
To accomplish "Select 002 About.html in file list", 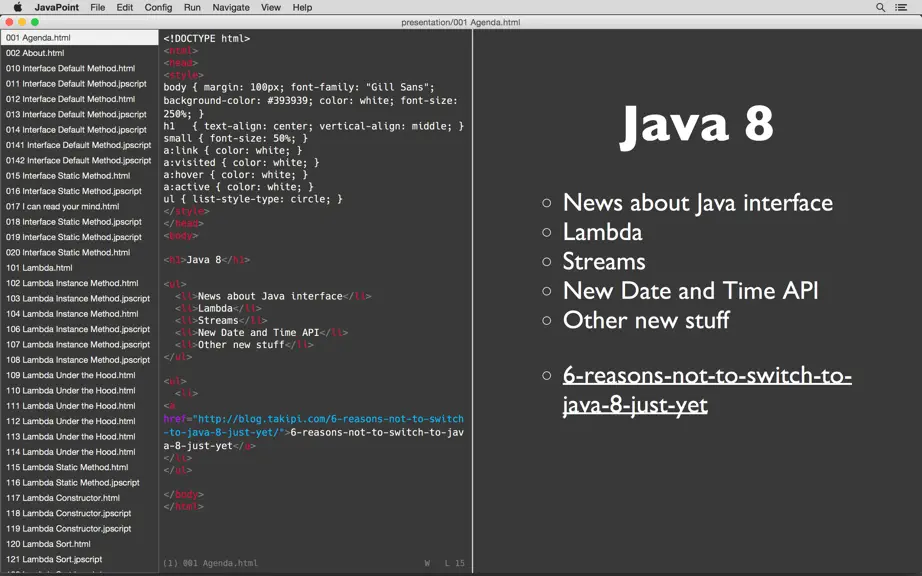I will 79,53.
